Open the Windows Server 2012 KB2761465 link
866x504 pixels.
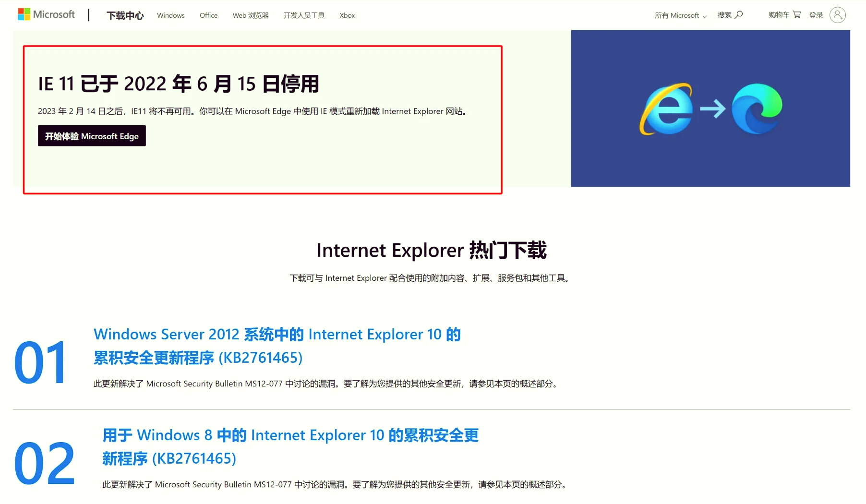click(x=277, y=346)
